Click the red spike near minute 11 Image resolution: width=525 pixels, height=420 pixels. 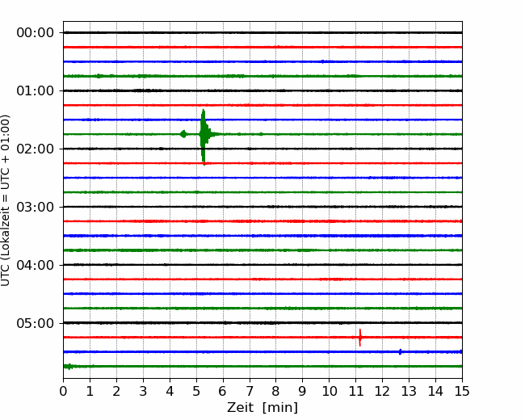(360, 338)
